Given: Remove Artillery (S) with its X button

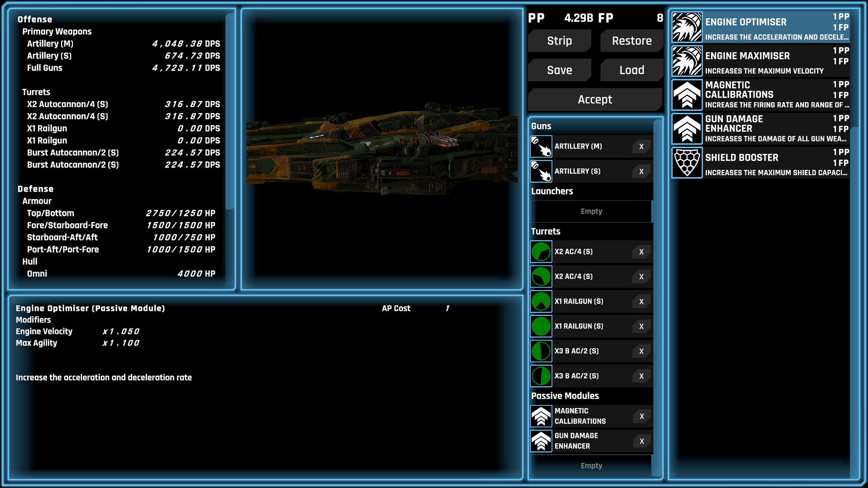Looking at the screenshot, I should (641, 171).
